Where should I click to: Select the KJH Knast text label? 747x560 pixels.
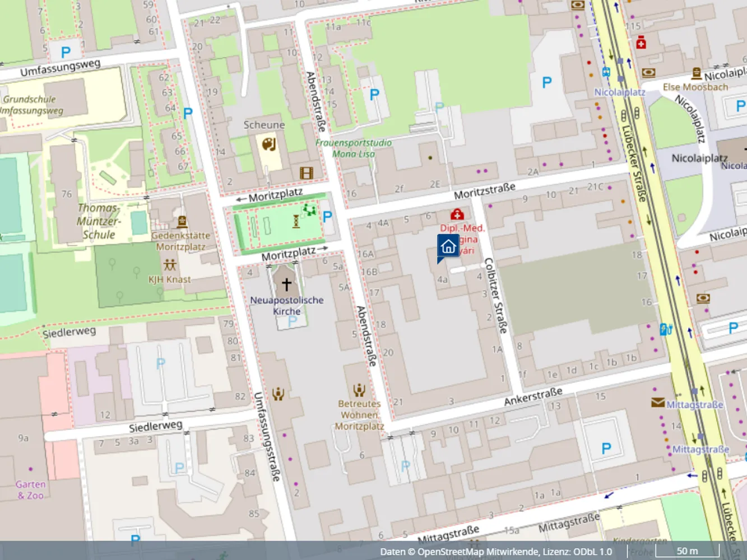[x=170, y=279]
